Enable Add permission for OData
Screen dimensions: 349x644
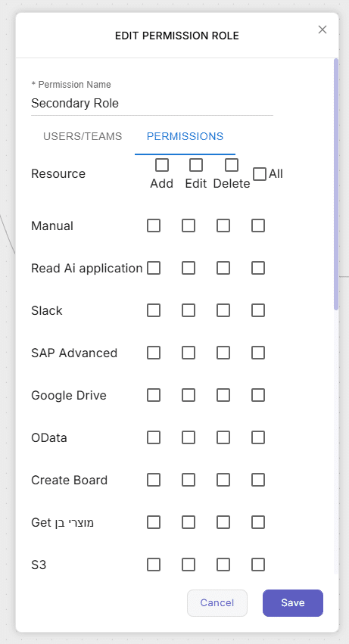[x=154, y=438]
